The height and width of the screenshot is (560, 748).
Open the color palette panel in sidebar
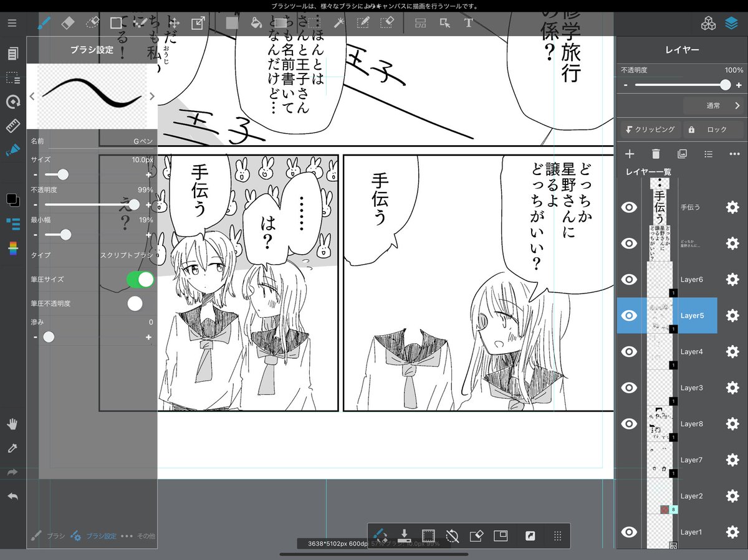point(12,249)
